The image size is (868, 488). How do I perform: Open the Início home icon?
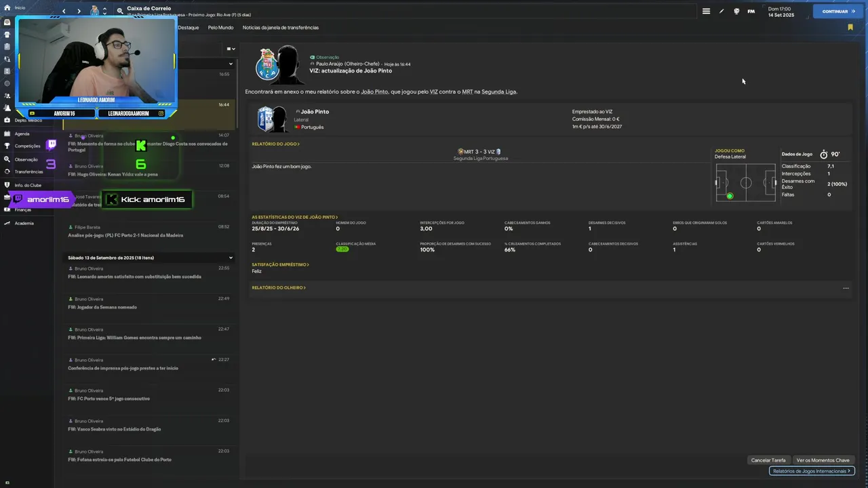(x=7, y=7)
